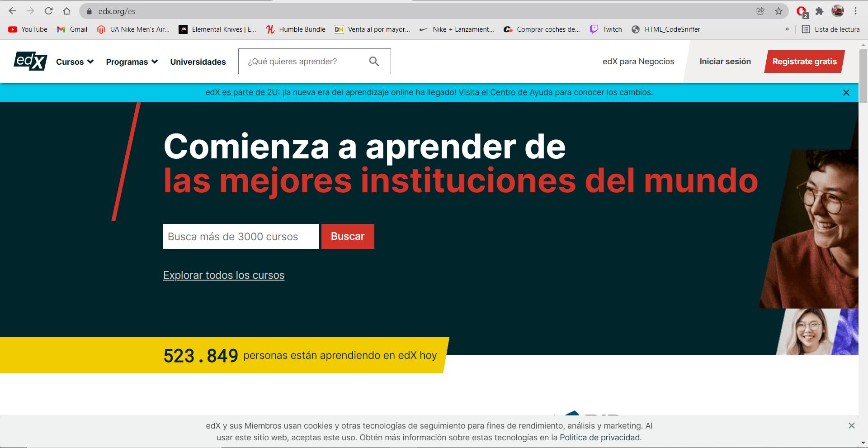Close the cookie notice bar
This screenshot has height=448, width=868.
tap(851, 425)
